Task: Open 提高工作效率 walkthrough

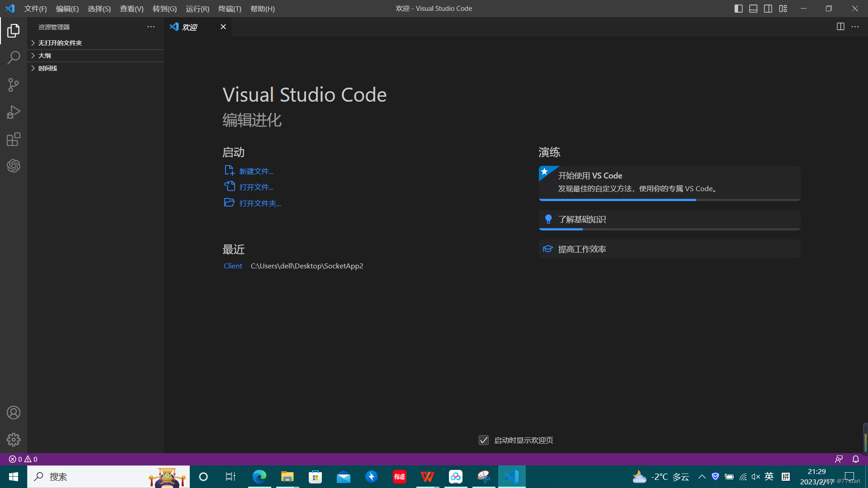Action: 670,249
